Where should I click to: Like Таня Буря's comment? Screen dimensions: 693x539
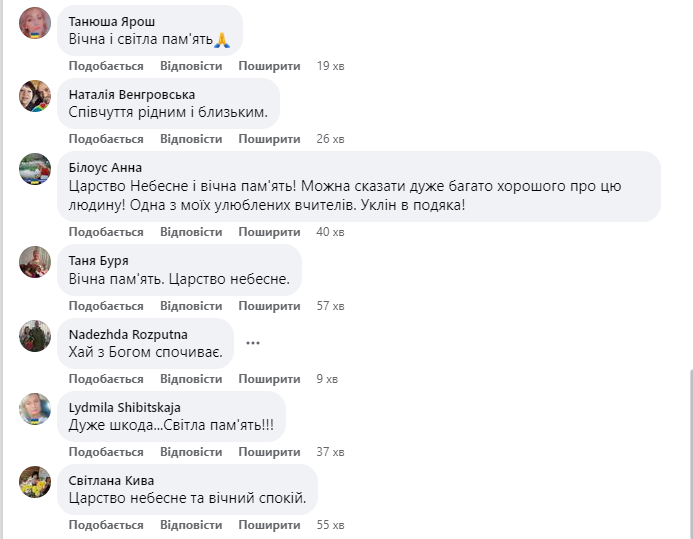coord(106,305)
